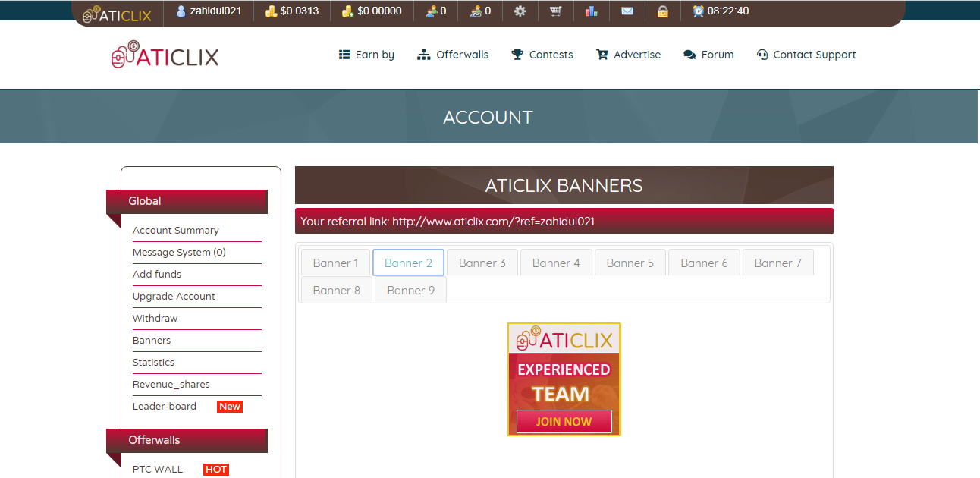Open the Offerwalls navigation menu

(x=454, y=55)
